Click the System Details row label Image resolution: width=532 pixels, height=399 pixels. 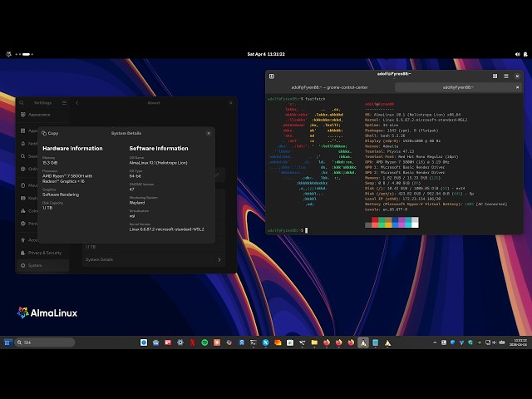(99, 259)
